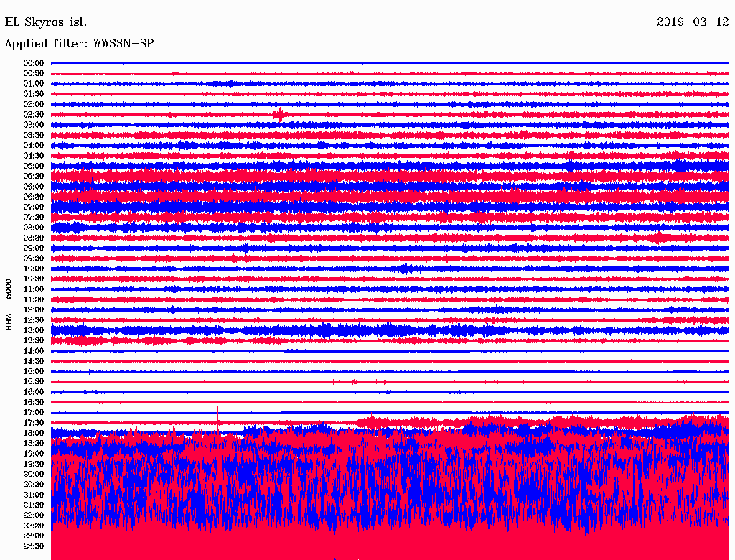The image size is (735, 560).
Task: Click the '06:30' time label
Action: click(x=34, y=197)
